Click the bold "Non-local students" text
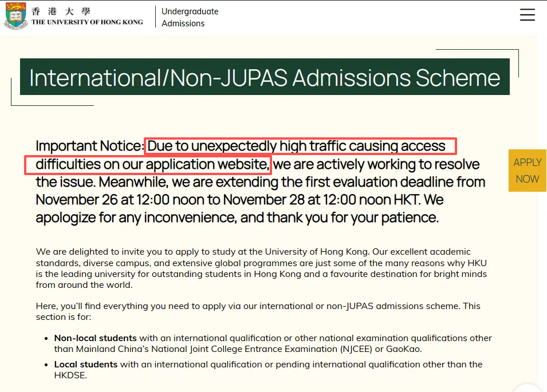 [x=95, y=338]
